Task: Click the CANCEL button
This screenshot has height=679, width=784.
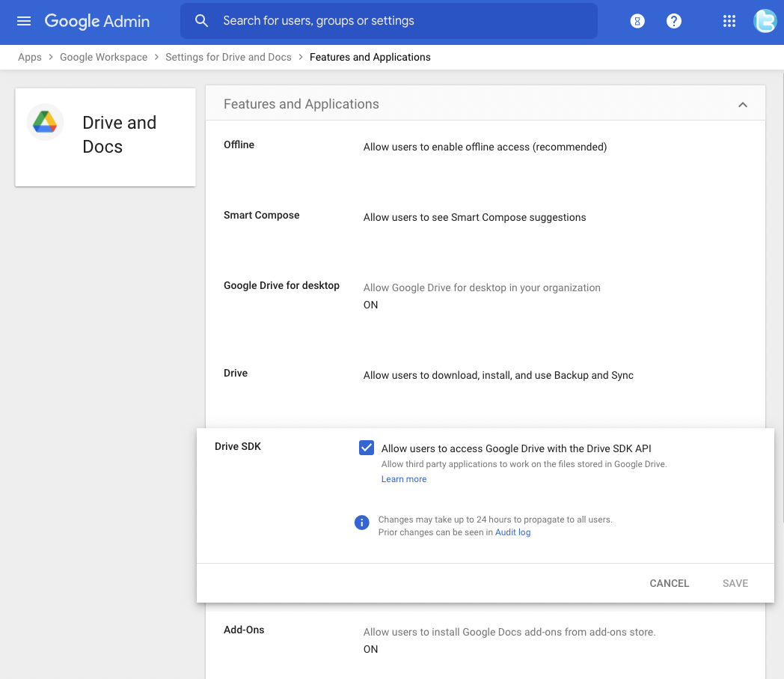Action: point(669,583)
